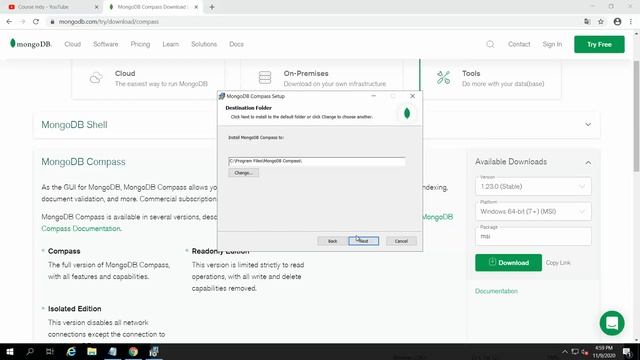Click the translate page icon
The image size is (640, 360).
[x=587, y=22]
